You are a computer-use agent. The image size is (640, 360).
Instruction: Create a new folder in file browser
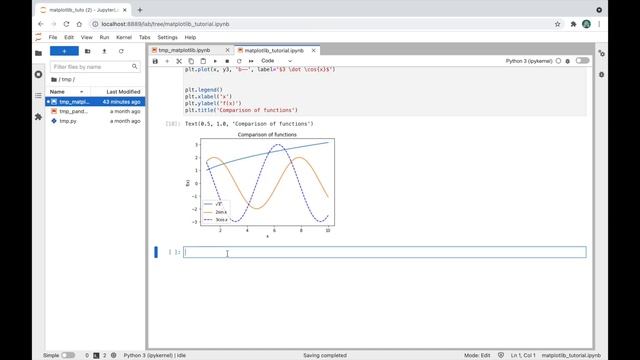[x=87, y=51]
